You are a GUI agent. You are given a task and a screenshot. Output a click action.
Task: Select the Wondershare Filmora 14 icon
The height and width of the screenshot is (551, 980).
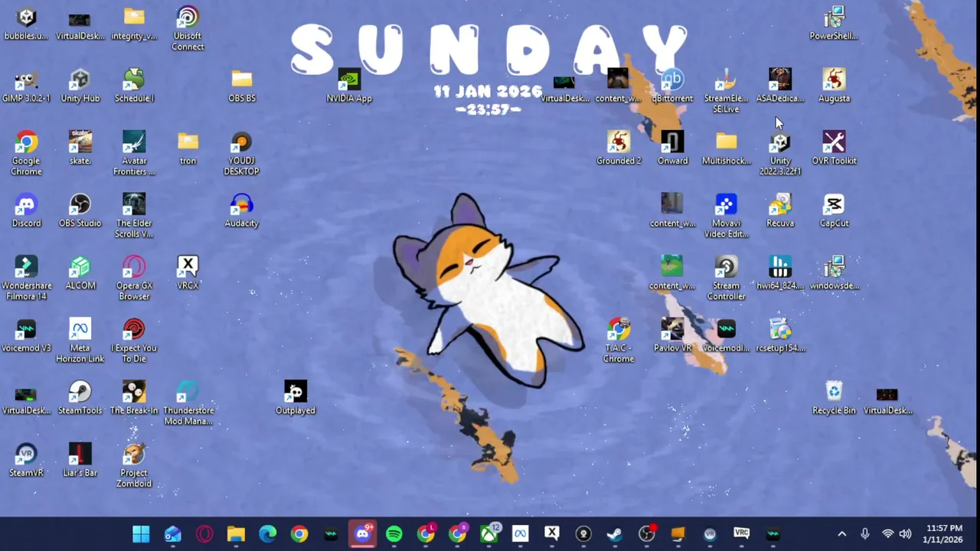pyautogui.click(x=26, y=279)
